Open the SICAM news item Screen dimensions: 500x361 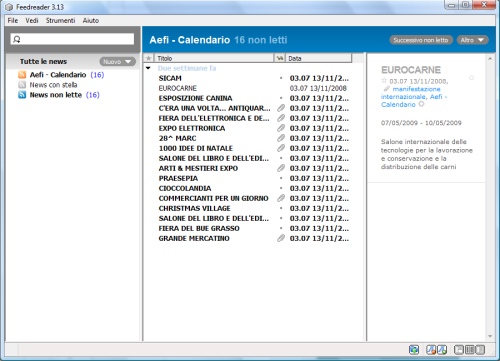[x=170, y=78]
